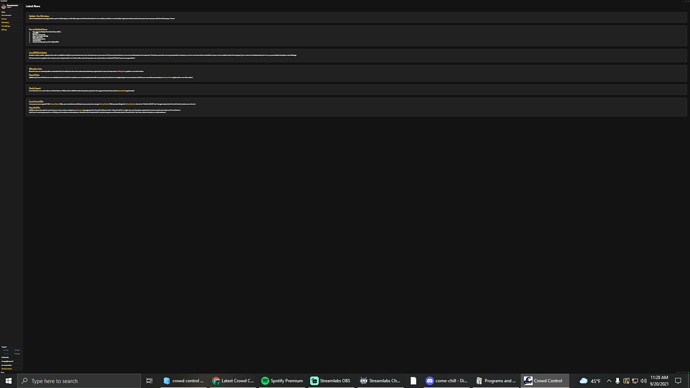
Task: Switch to Spotify Premium on the taskbar
Action: pyautogui.click(x=282, y=381)
